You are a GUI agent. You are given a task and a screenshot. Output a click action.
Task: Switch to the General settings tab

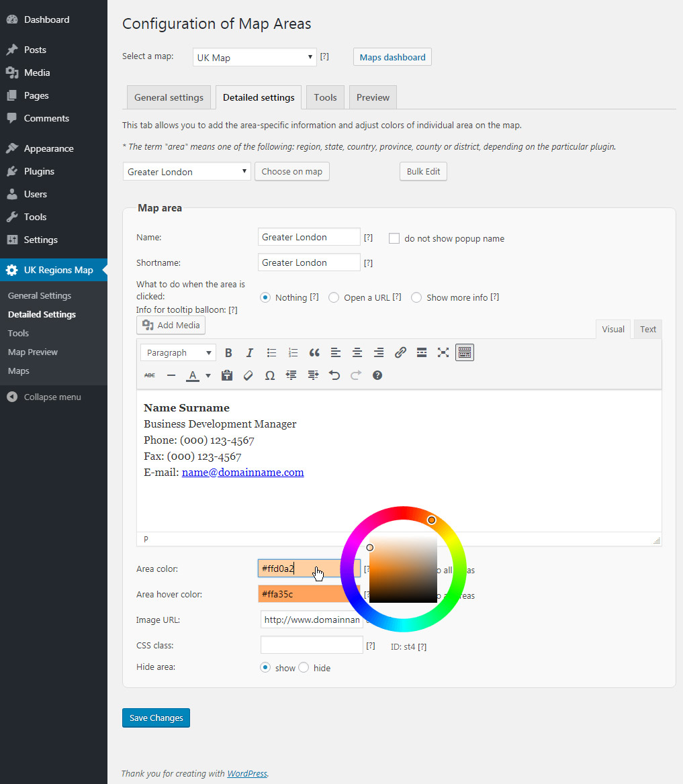[169, 97]
